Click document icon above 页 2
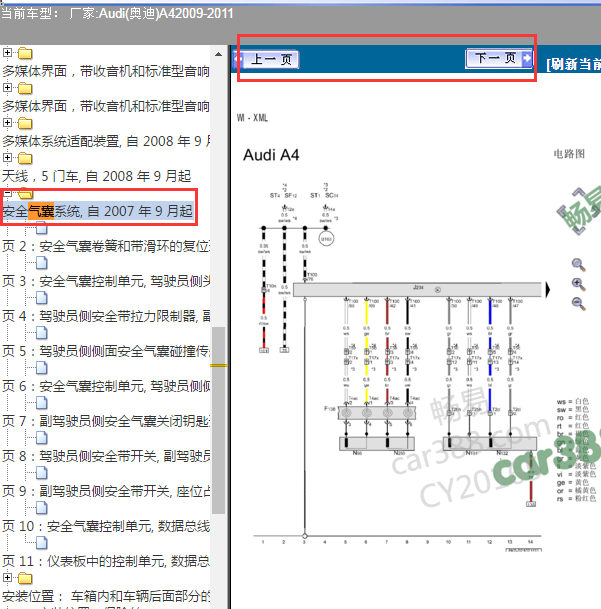The image size is (601, 609). click(x=42, y=228)
